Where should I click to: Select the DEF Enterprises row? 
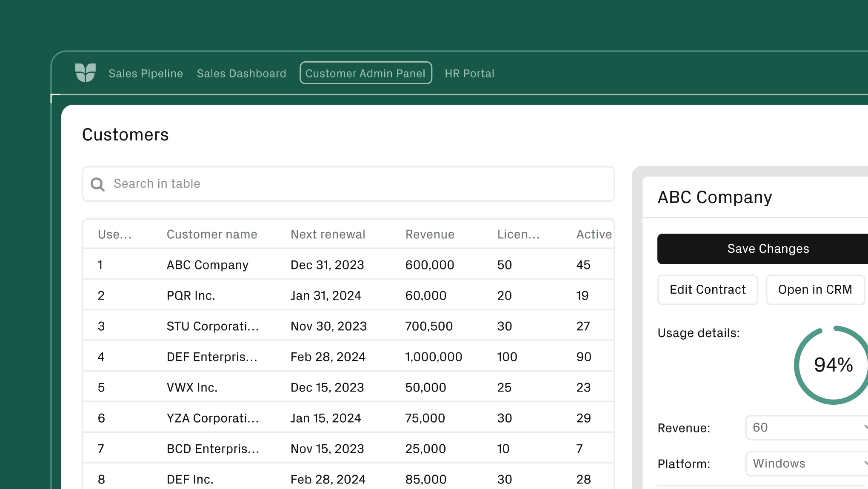pos(298,357)
